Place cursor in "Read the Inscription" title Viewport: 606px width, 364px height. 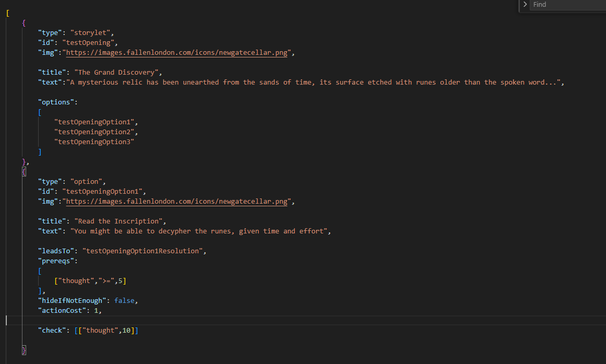(x=120, y=221)
